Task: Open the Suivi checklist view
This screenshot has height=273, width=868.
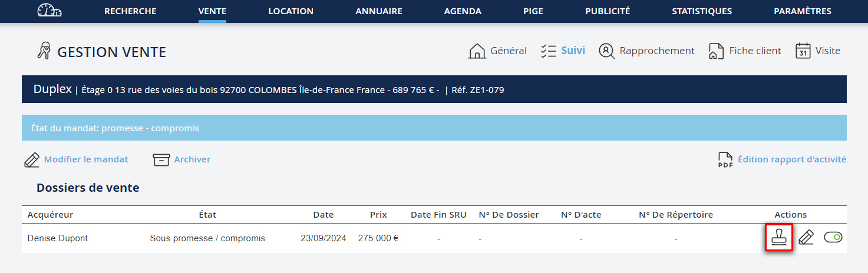Action: click(563, 51)
